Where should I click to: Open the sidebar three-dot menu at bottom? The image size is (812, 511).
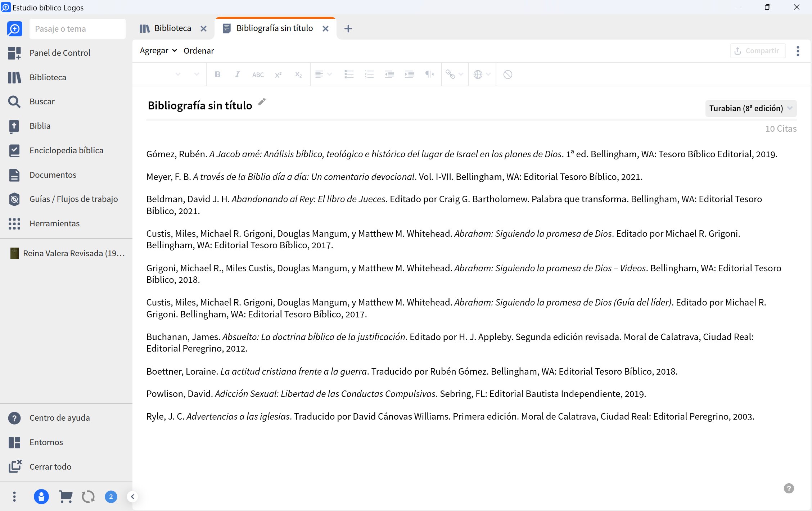click(x=14, y=497)
